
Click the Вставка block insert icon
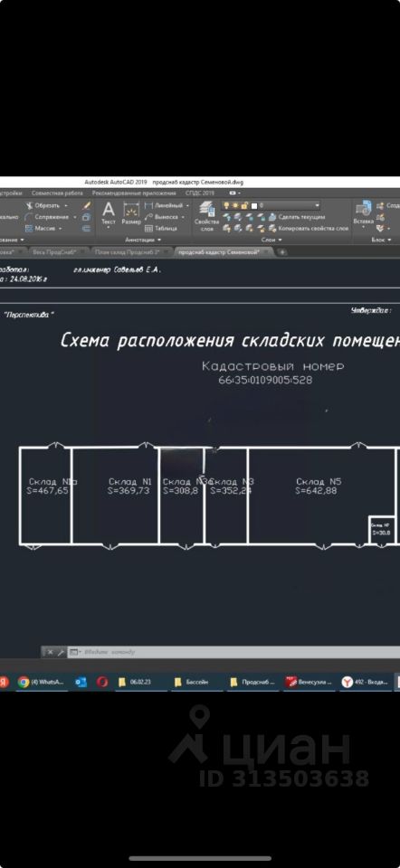364,212
